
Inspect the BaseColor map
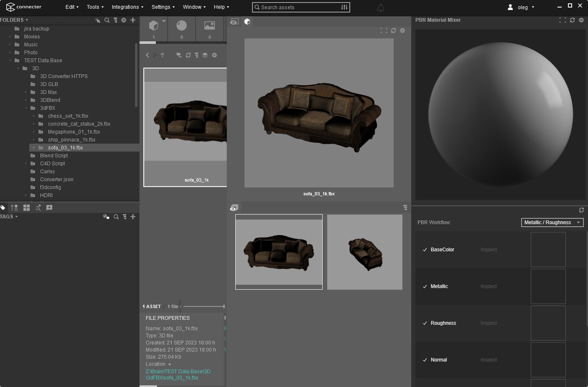click(x=488, y=249)
